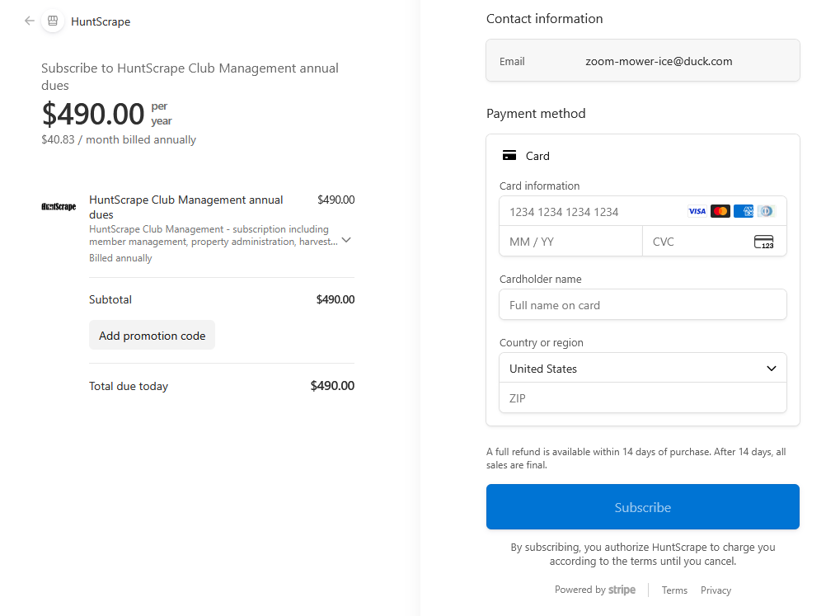Click the HuntScrape name link

pyautogui.click(x=101, y=21)
